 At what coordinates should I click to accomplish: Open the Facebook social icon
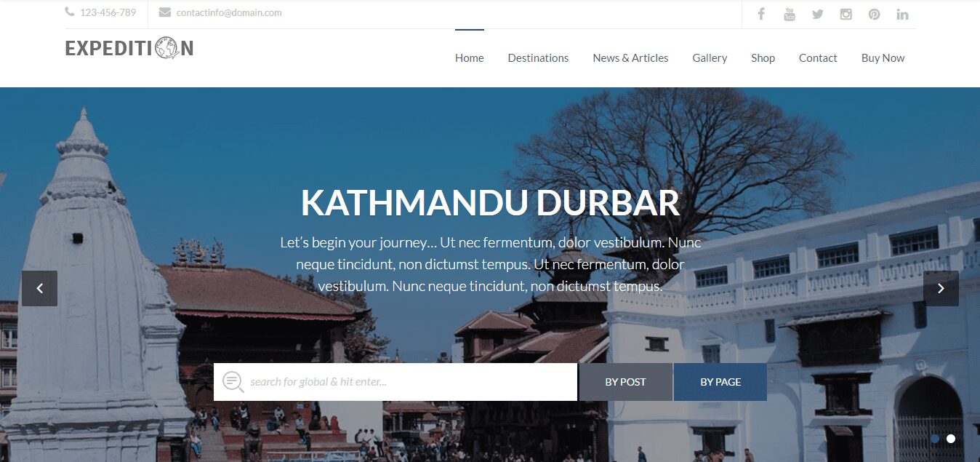point(761,14)
